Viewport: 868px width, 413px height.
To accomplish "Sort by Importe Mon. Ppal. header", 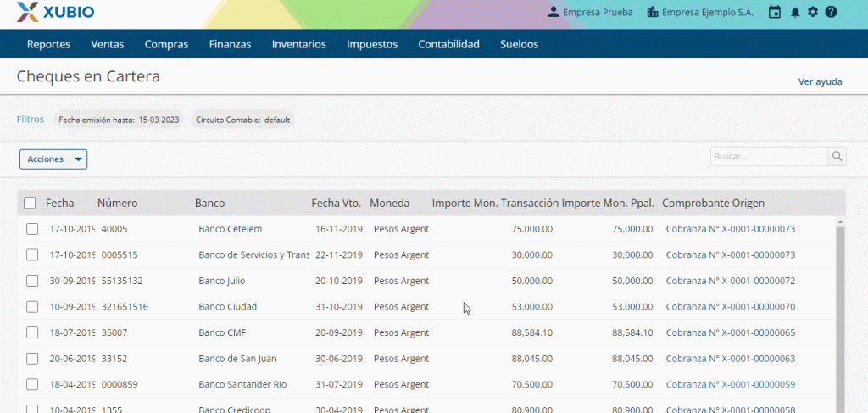I will point(609,204).
